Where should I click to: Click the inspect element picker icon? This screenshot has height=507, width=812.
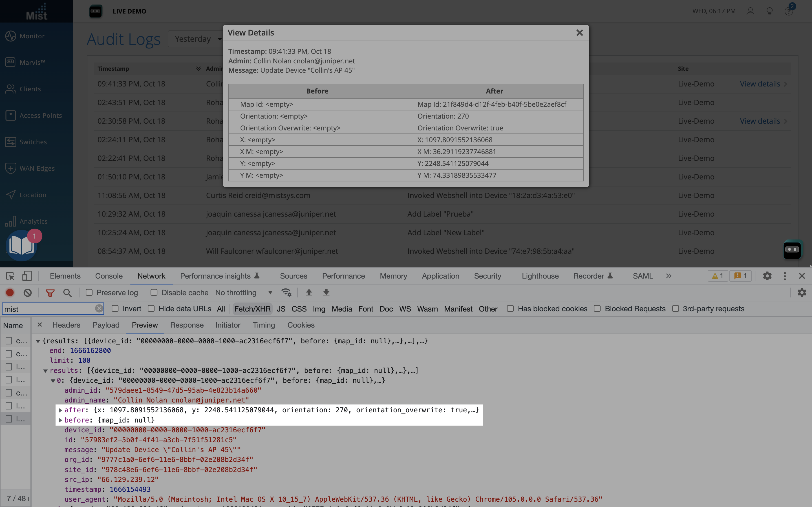click(x=10, y=276)
